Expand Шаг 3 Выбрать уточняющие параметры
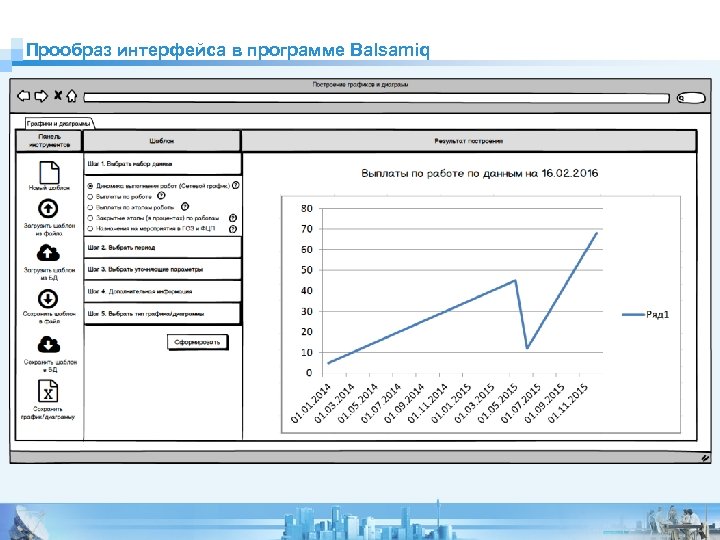Image resolution: width=720 pixels, height=540 pixels. (163, 270)
